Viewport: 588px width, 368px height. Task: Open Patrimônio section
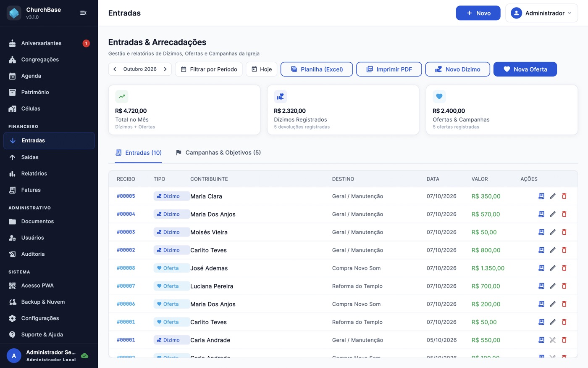click(x=49, y=92)
